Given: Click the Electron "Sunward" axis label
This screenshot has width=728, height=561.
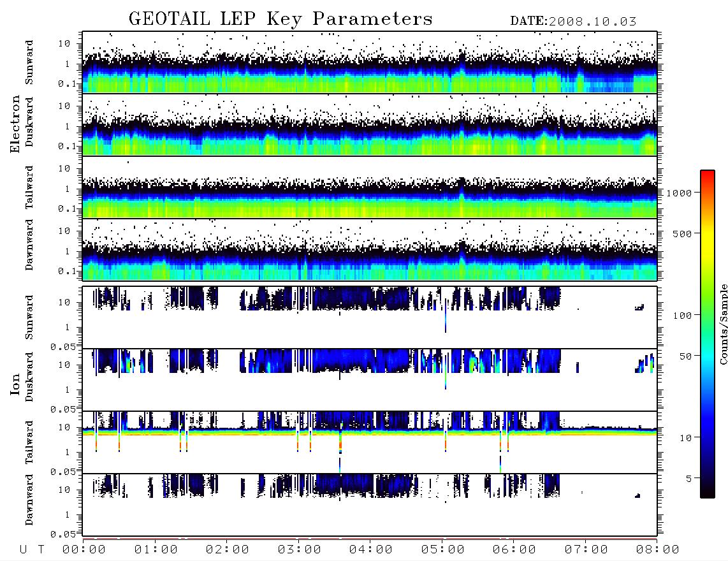Looking at the screenshot, I should pyautogui.click(x=29, y=62).
